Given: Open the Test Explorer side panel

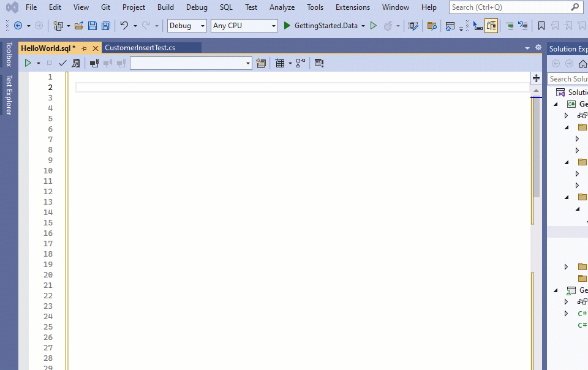Looking at the screenshot, I should 9,95.
